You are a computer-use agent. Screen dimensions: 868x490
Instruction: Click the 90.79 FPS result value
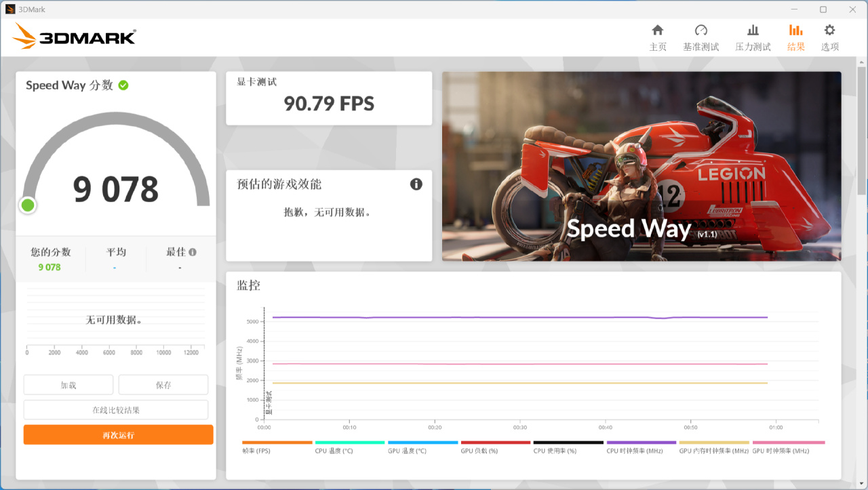pyautogui.click(x=329, y=104)
